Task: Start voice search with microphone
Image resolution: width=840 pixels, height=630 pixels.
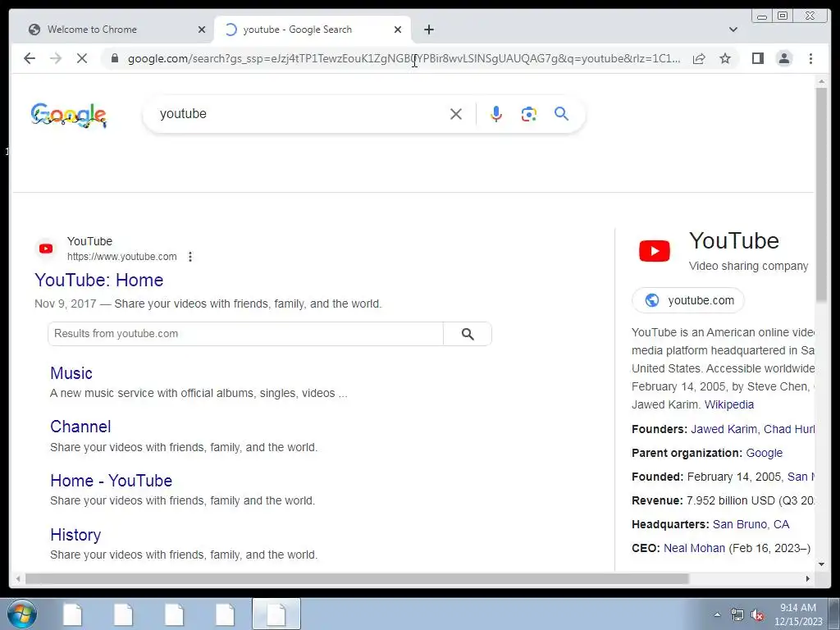Action: [x=496, y=113]
